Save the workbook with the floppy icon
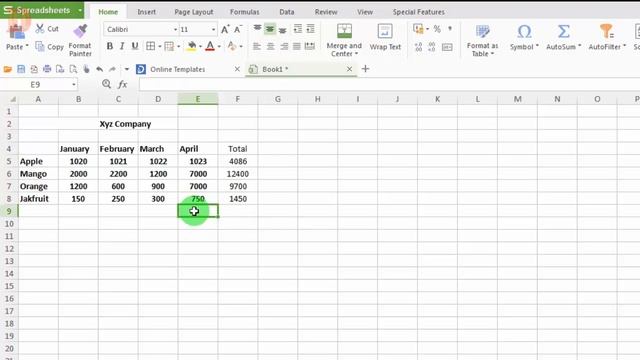Image resolution: width=640 pixels, height=360 pixels. point(21,69)
